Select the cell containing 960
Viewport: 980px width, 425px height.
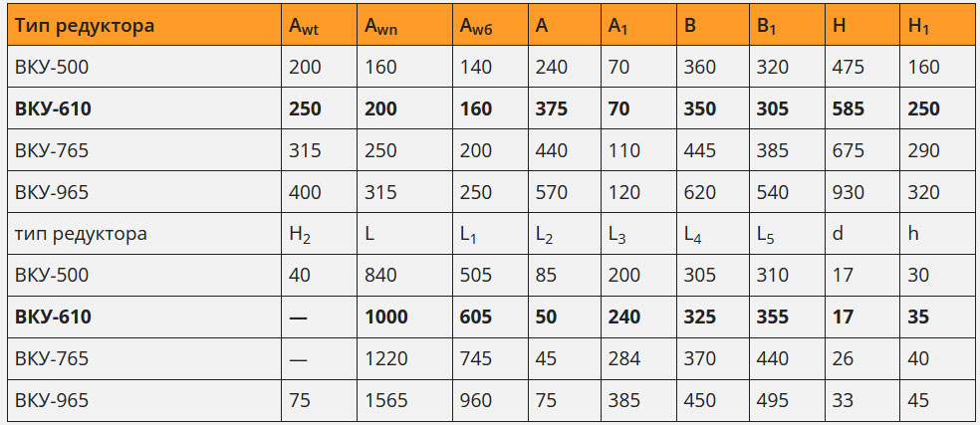(x=476, y=400)
